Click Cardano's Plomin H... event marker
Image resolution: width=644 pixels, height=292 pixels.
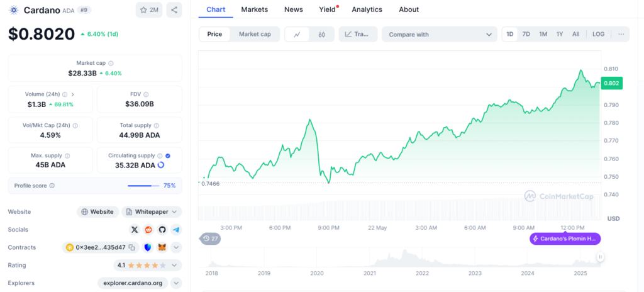click(x=565, y=239)
